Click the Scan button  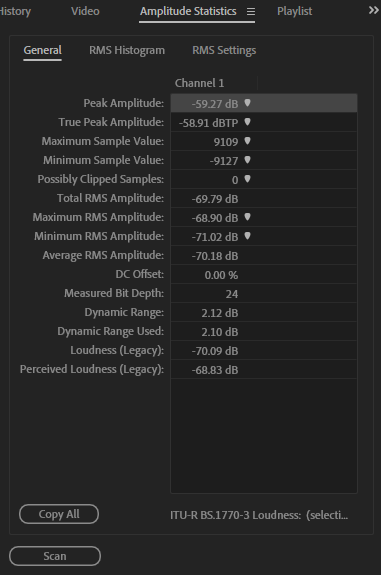(55, 556)
